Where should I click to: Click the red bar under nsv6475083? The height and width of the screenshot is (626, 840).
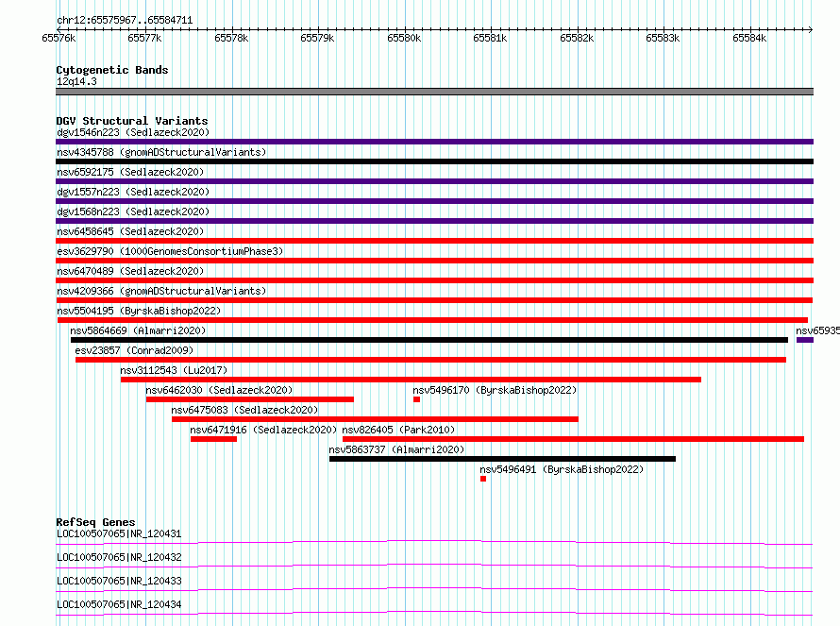375,419
